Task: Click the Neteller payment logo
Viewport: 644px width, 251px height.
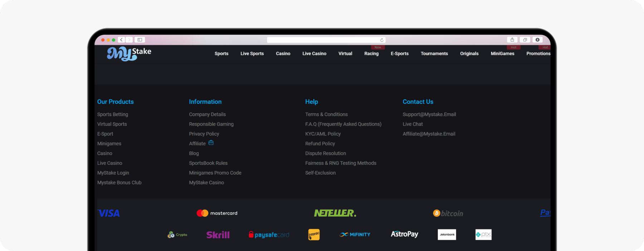Action: point(335,213)
